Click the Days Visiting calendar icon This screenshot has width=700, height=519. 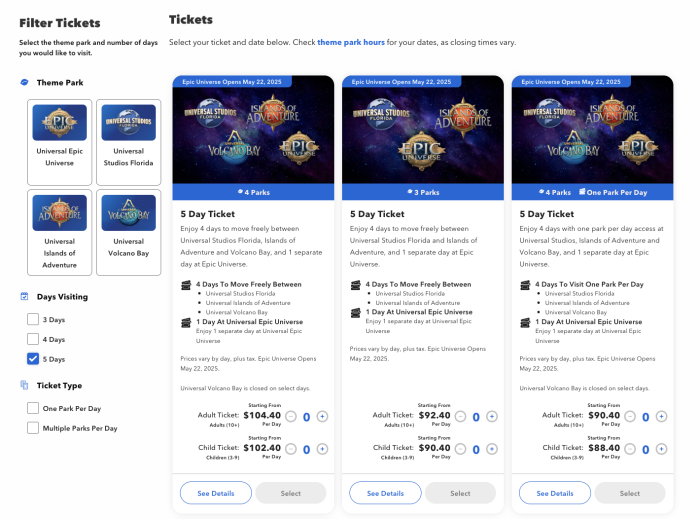point(25,296)
